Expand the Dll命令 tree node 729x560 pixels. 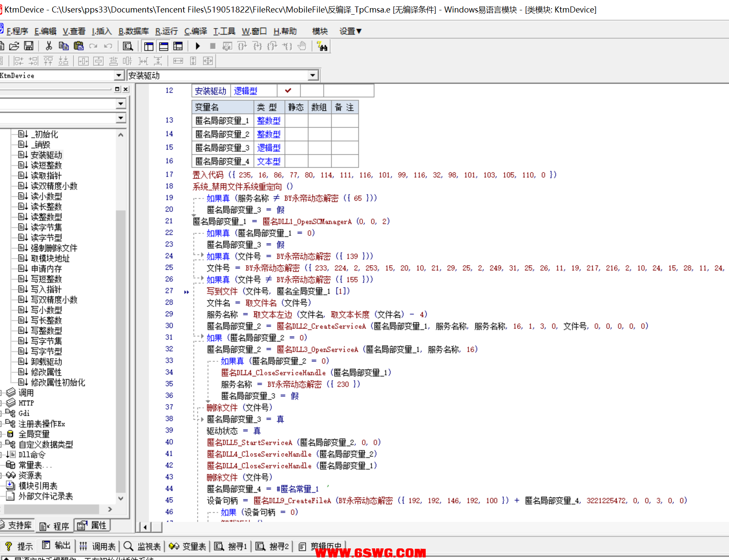pyautogui.click(x=2, y=454)
